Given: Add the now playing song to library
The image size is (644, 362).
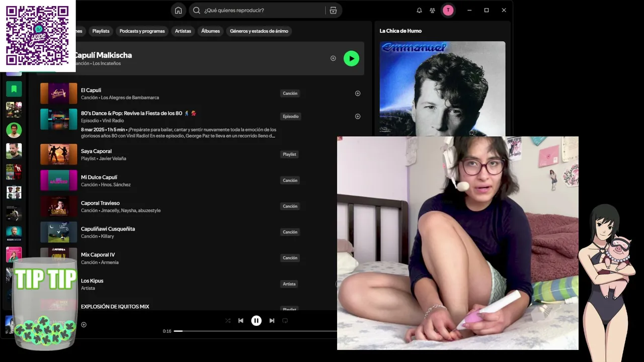Looking at the screenshot, I should 84,325.
